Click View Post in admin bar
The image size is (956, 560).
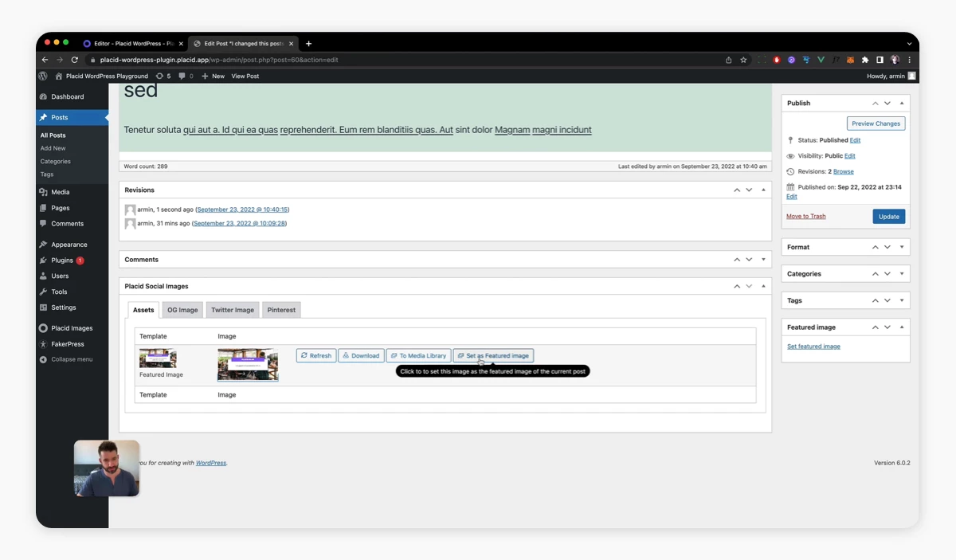click(245, 76)
